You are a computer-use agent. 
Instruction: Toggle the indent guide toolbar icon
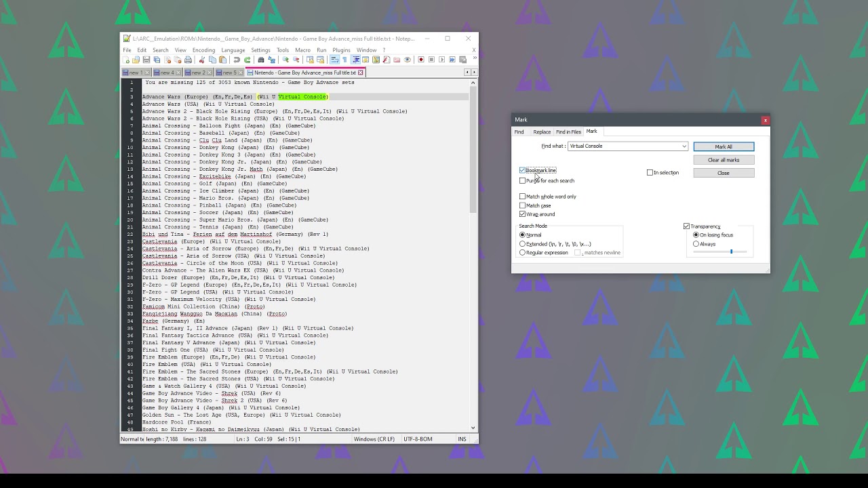355,60
